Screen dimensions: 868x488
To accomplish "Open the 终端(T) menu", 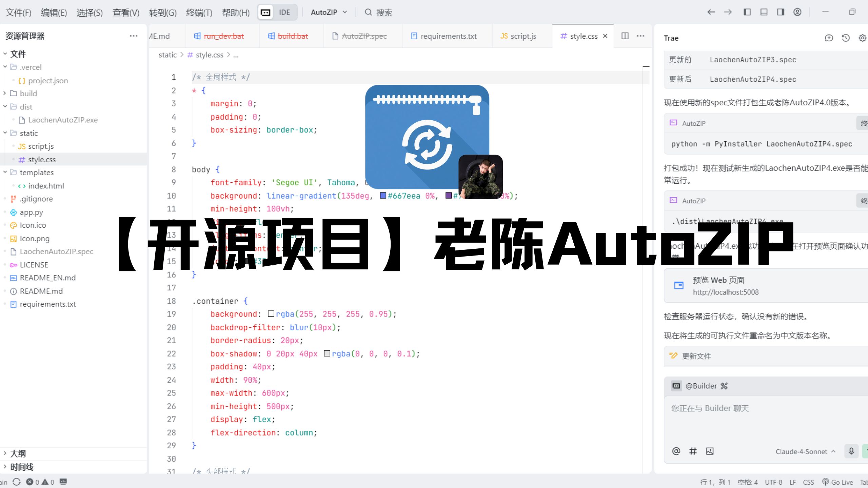I will 199,13.
